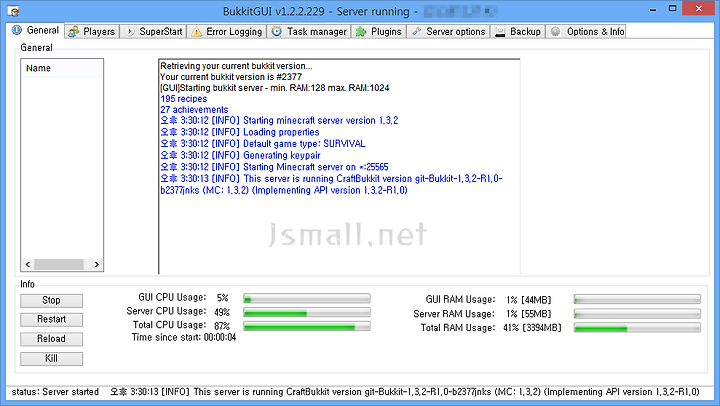
Task: Maximize the BukkitGUI window
Action: click(x=672, y=9)
